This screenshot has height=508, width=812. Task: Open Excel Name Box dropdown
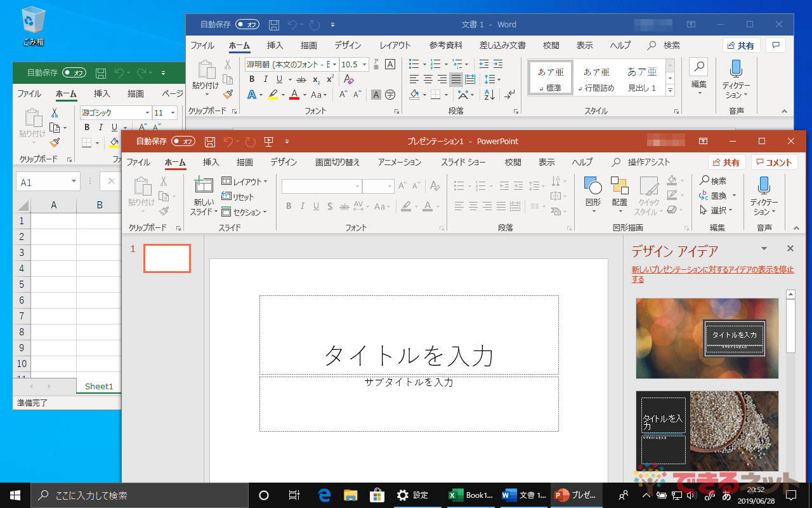(74, 182)
